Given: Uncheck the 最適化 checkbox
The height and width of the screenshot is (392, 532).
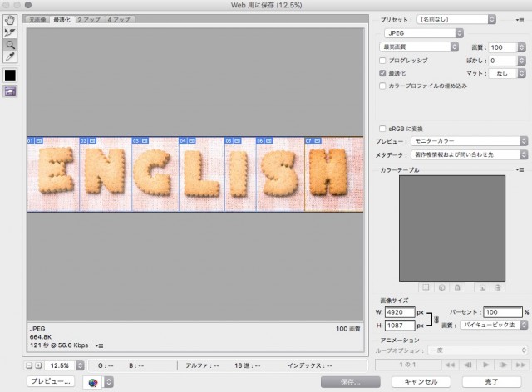Looking at the screenshot, I should click(x=382, y=73).
